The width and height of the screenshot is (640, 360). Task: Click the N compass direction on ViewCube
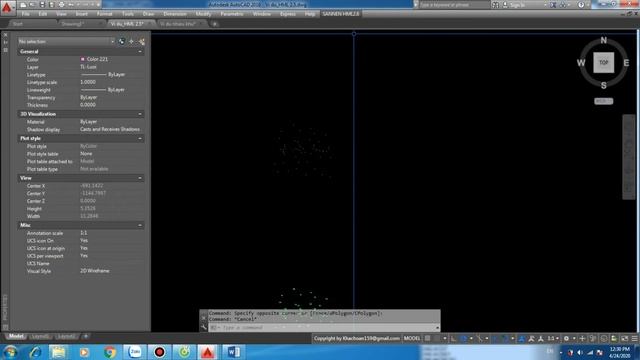pyautogui.click(x=604, y=40)
